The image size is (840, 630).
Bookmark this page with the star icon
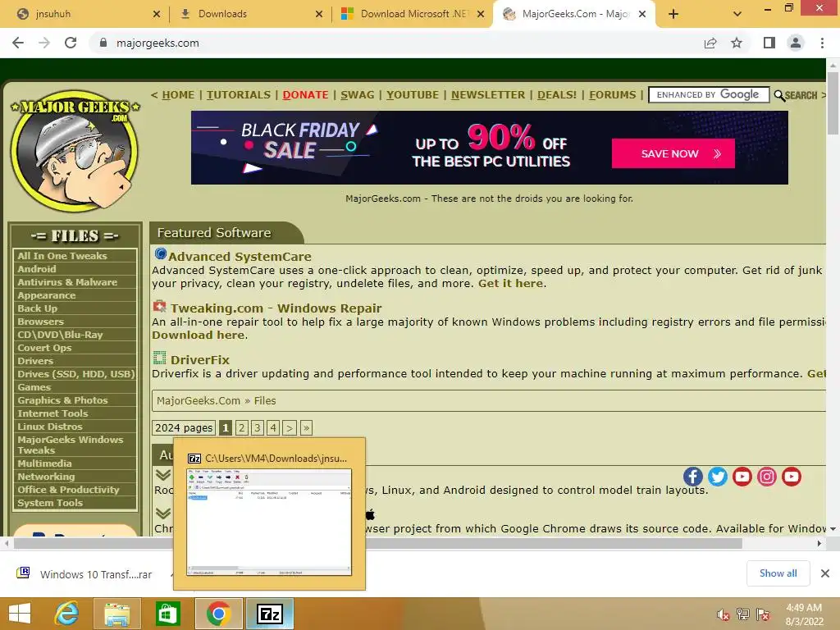pyautogui.click(x=737, y=43)
